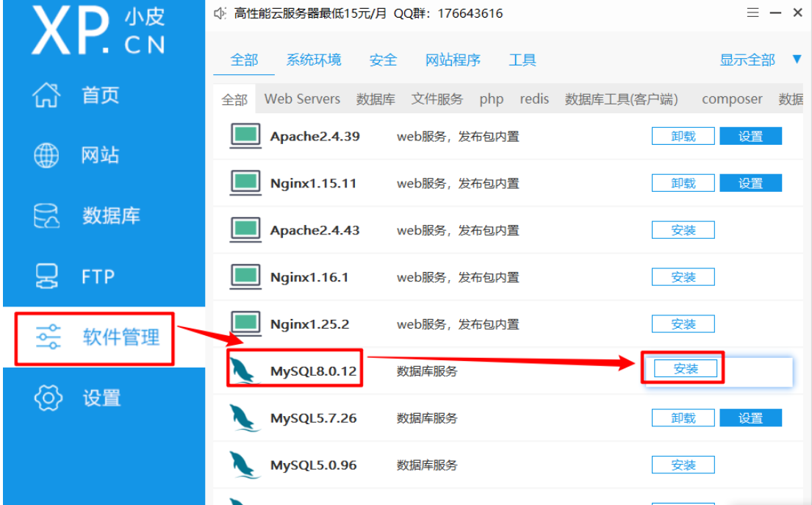Click the Nginx1.16.1 monitor icon
This screenshot has width=812, height=505.
[245, 277]
